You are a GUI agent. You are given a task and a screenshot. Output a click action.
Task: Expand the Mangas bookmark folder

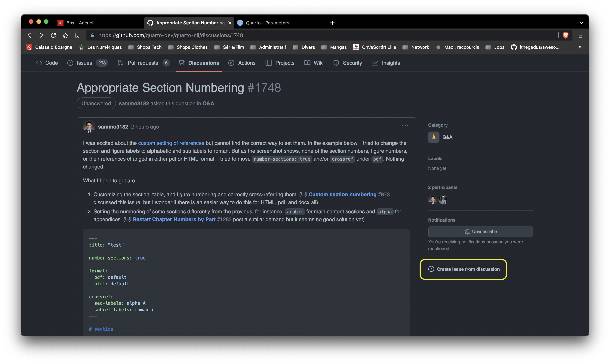pyautogui.click(x=334, y=47)
